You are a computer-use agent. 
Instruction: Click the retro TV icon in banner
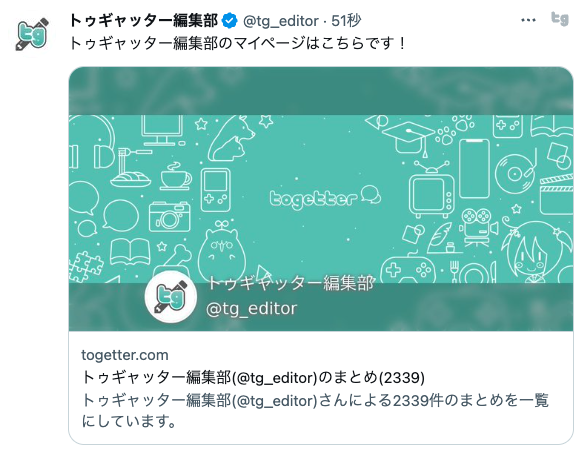(431, 190)
